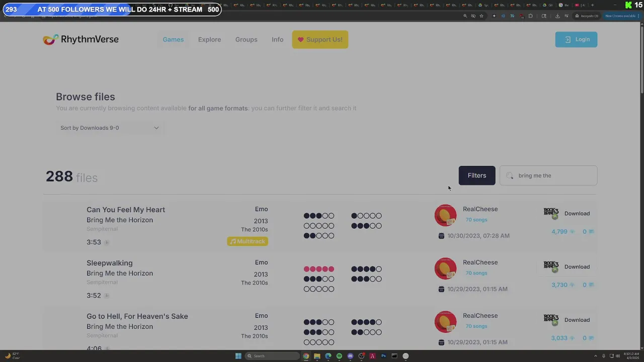644x362 pixels.
Task: Open the Explore menu
Action: (209, 39)
